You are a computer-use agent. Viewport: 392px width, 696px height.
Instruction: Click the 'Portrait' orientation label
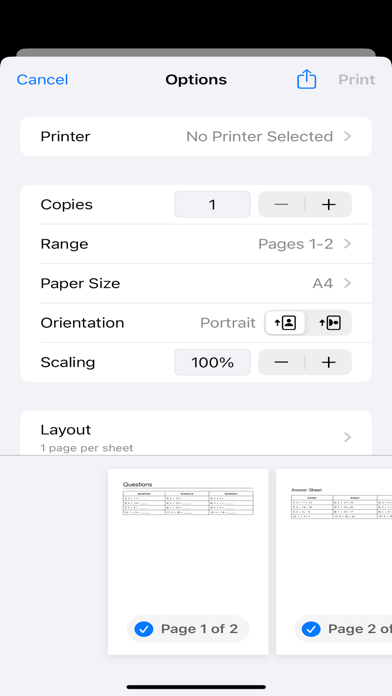coord(228,323)
